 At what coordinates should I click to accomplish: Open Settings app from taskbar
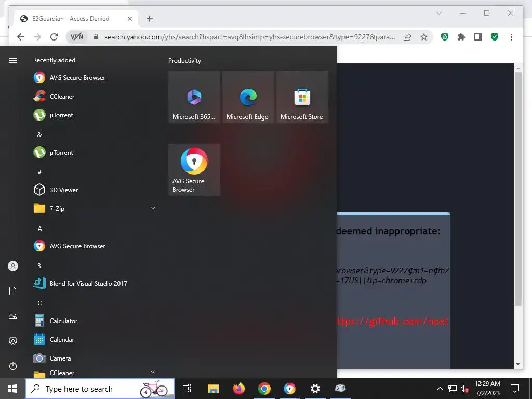tap(315, 389)
